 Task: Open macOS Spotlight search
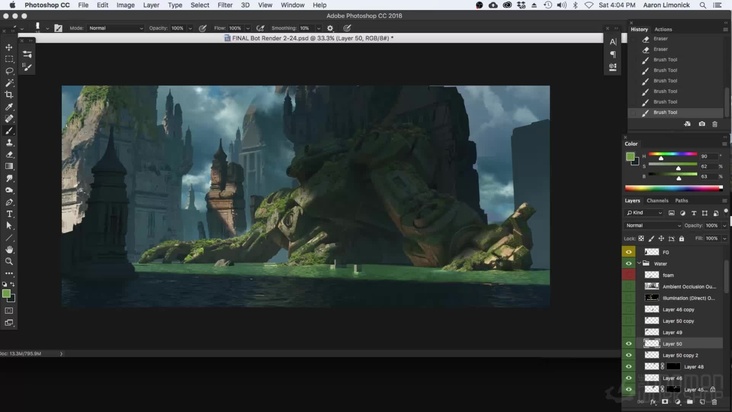[703, 5]
